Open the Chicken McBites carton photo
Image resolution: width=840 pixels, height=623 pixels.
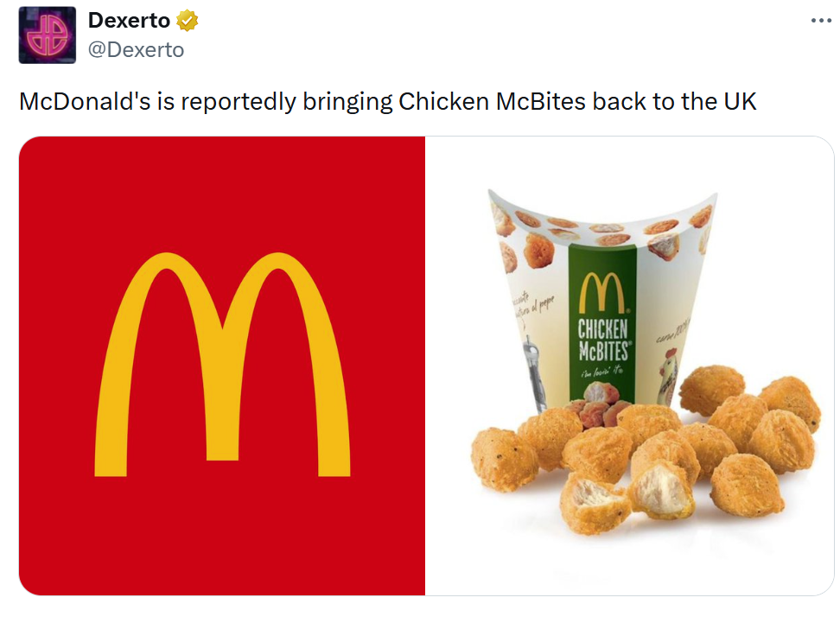coord(629,366)
